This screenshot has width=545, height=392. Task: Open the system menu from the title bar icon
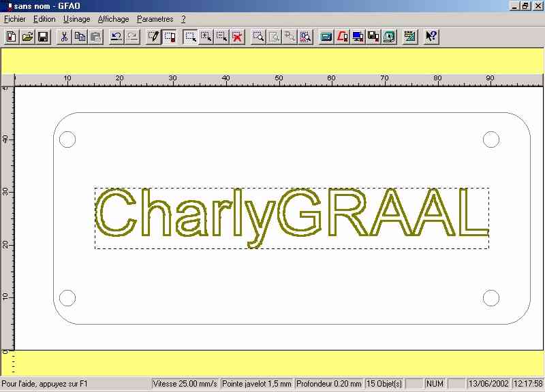pyautogui.click(x=9, y=6)
